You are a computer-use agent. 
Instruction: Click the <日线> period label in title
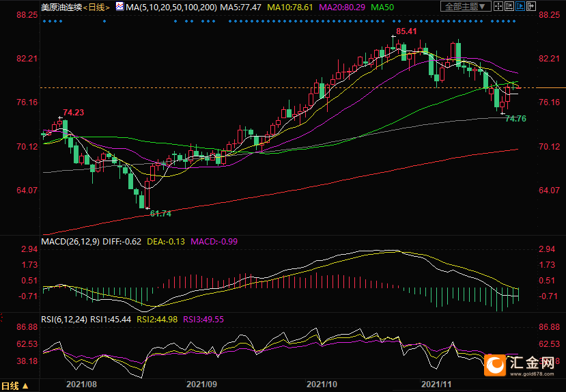pos(96,8)
